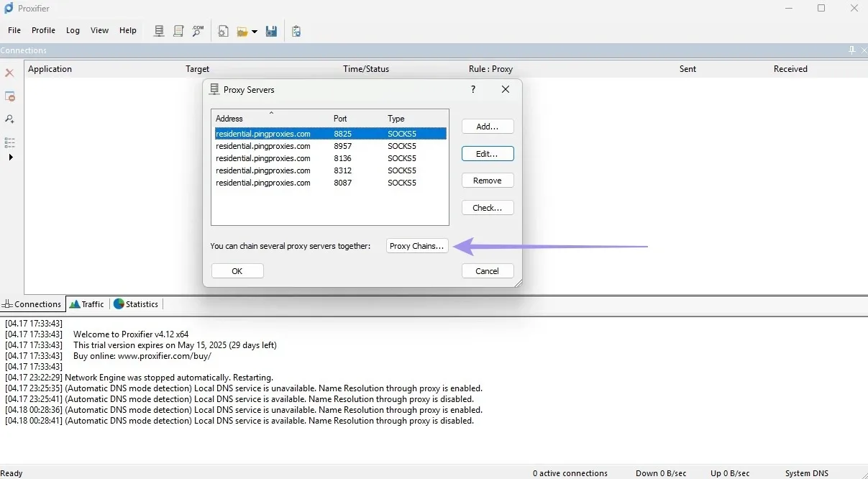Viewport: 868px width, 479px height.
Task: Click '0 active connections' in status bar
Action: 570,473
